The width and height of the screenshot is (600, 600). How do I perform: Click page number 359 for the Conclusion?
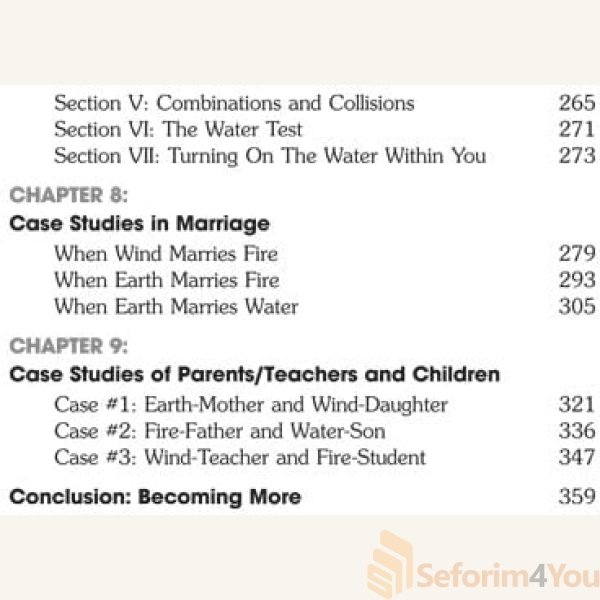coord(576,497)
